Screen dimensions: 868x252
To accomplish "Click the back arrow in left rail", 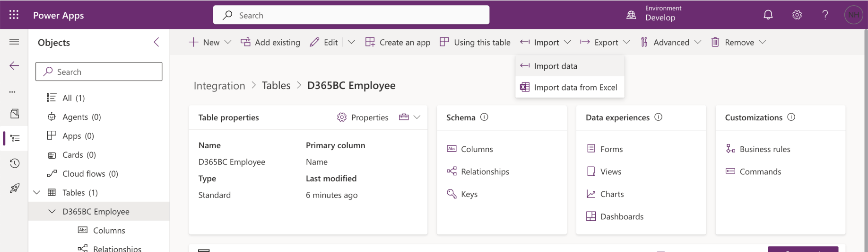I will click(15, 66).
